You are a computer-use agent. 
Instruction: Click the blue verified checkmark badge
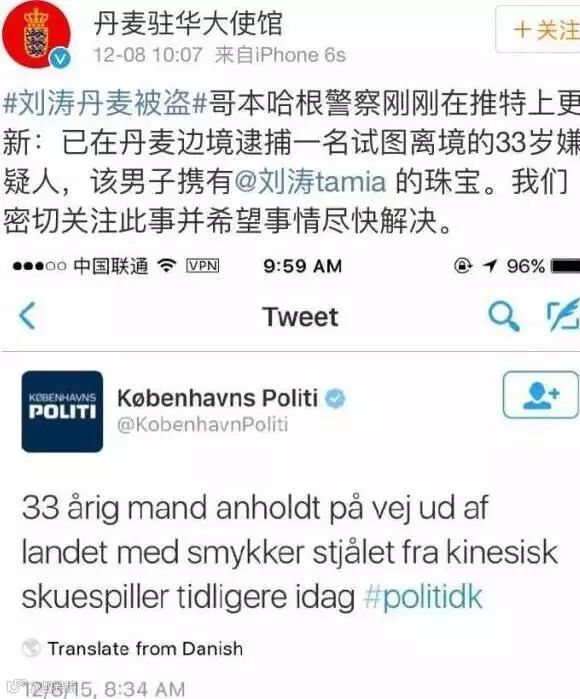(335, 398)
